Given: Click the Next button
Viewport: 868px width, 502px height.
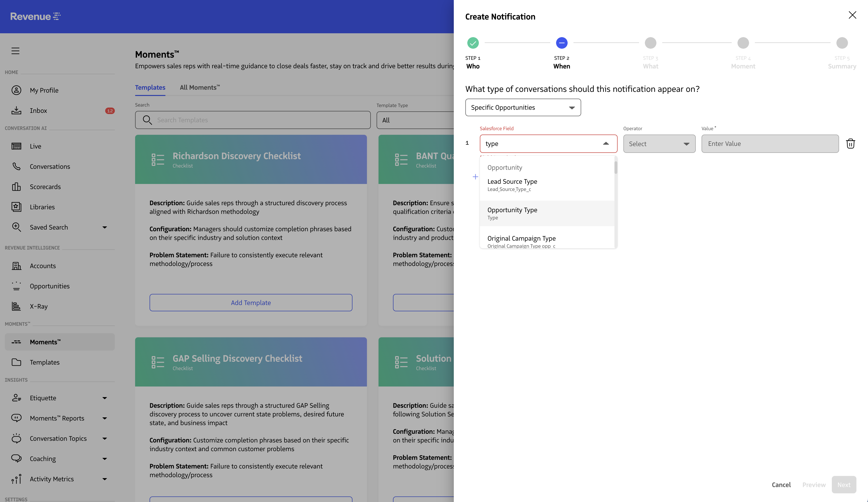Looking at the screenshot, I should click(844, 484).
